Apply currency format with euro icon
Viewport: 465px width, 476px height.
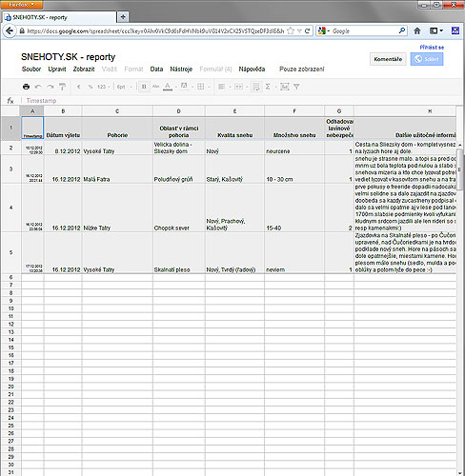point(78,87)
